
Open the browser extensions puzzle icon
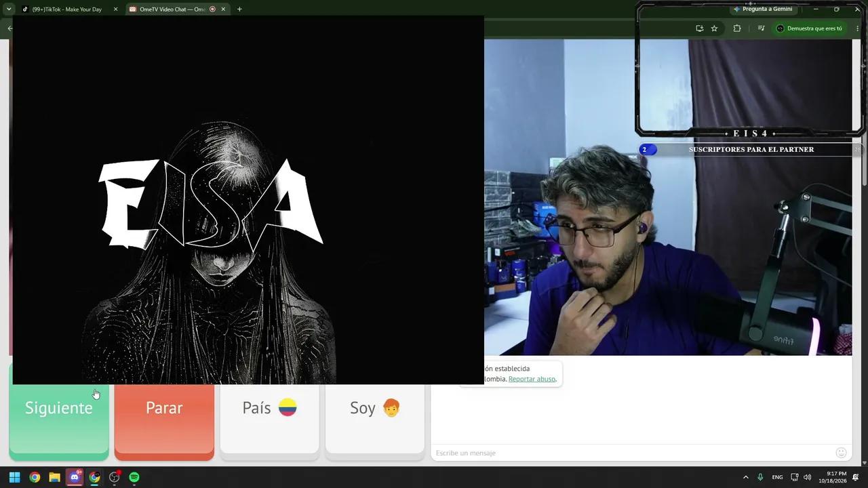(737, 28)
